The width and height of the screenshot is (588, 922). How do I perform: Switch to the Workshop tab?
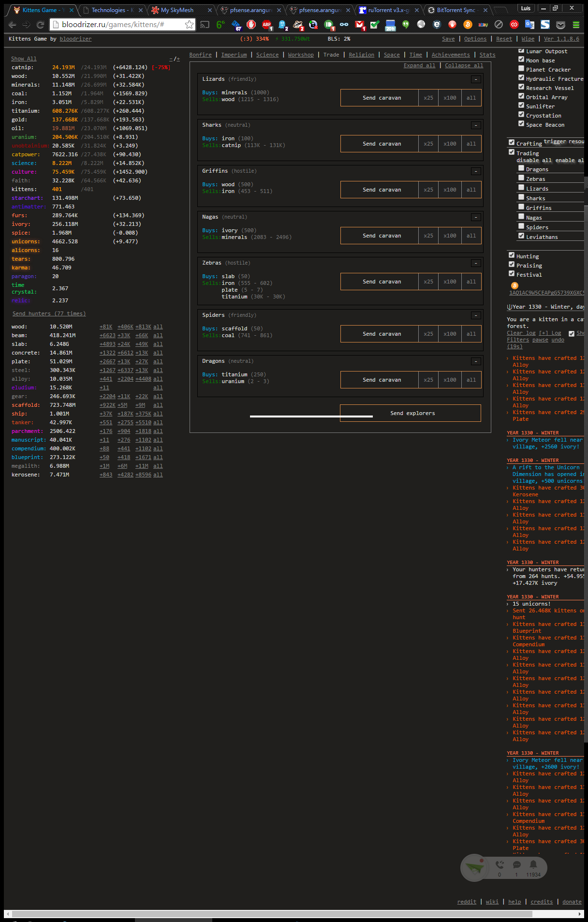(300, 55)
